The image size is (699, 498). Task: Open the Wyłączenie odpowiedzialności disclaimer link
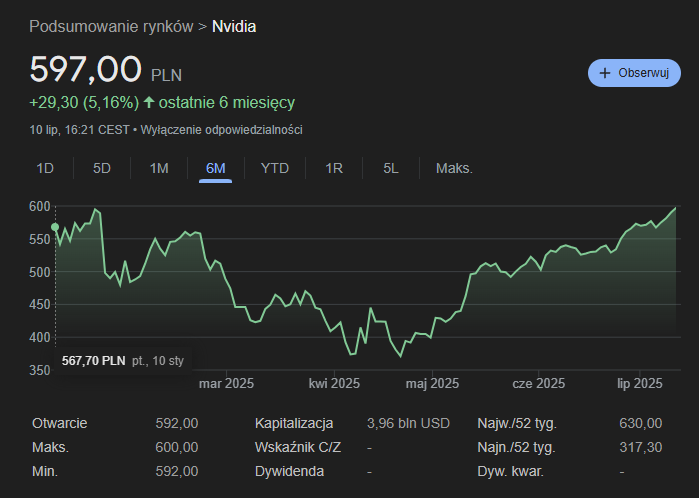[x=221, y=130]
